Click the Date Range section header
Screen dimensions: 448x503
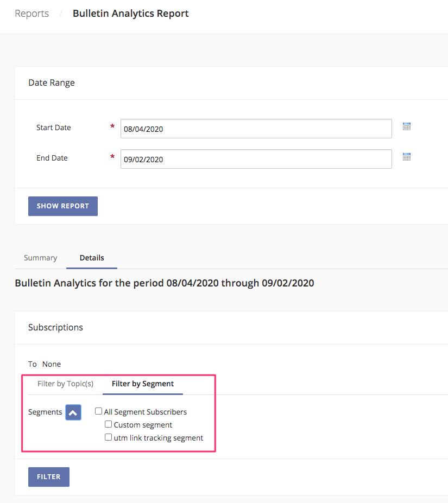point(51,82)
